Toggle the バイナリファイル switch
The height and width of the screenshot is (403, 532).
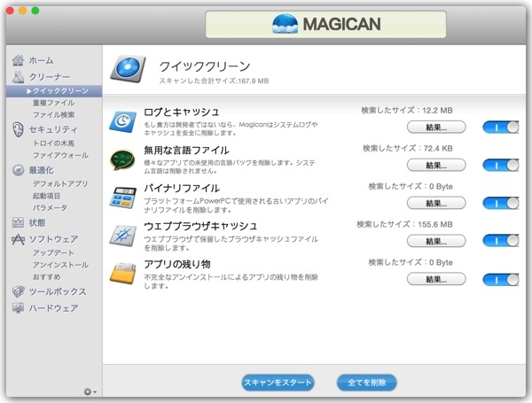[501, 203]
